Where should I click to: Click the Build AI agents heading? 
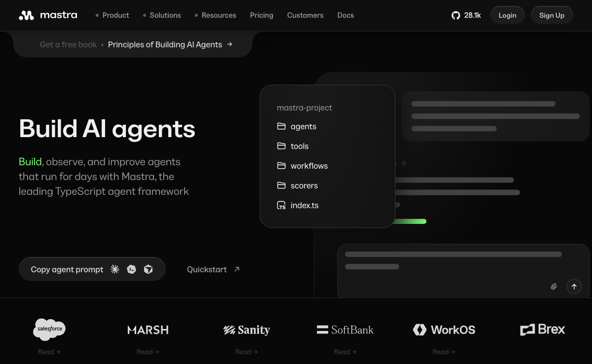107,129
